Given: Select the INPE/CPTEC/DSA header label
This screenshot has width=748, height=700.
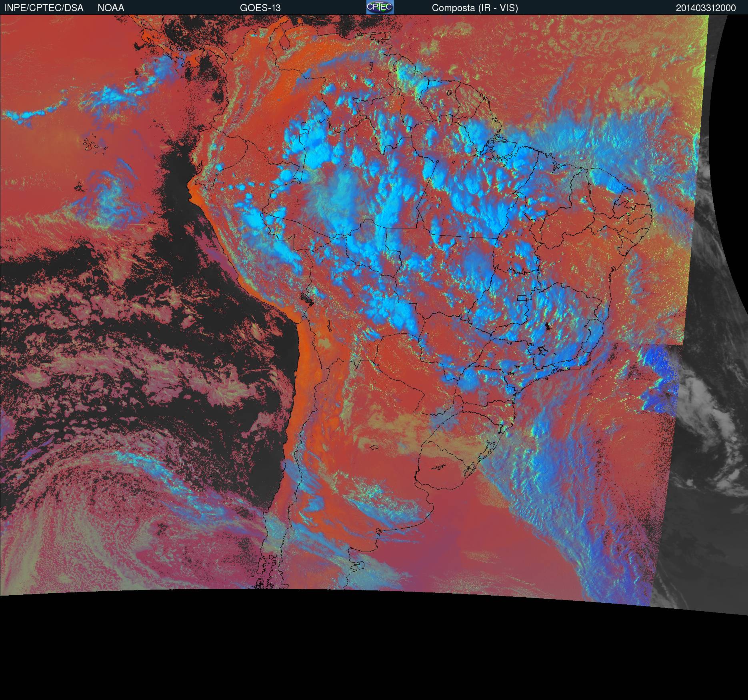Looking at the screenshot, I should point(44,8).
